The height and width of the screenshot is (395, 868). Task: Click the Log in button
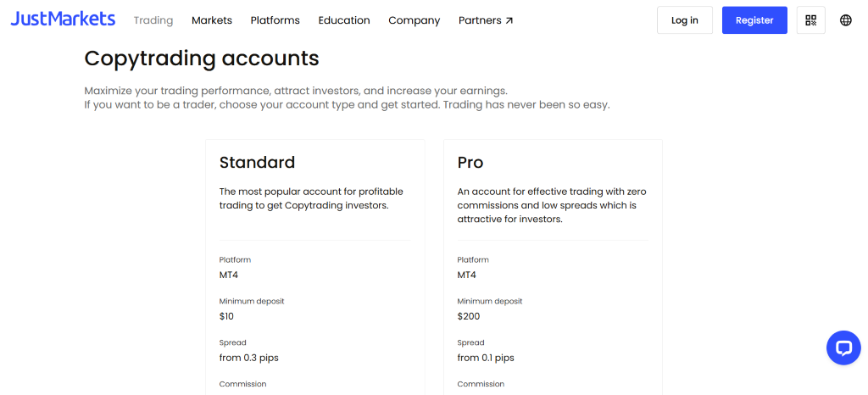point(685,20)
